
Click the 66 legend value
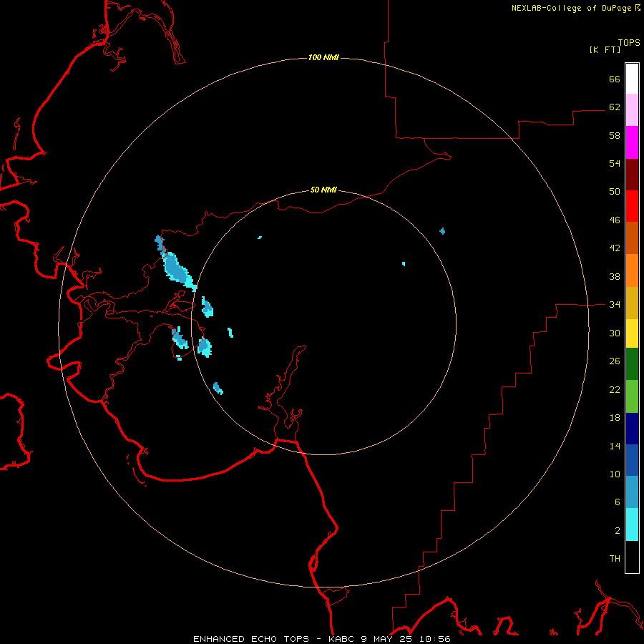[615, 79]
